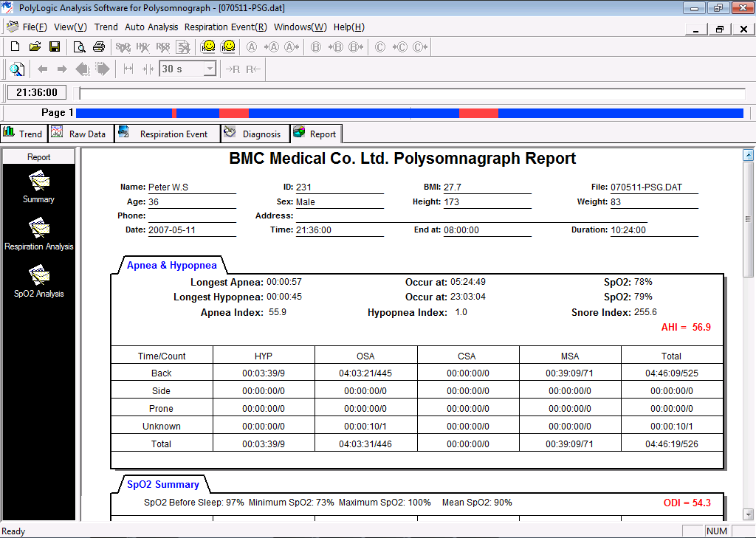Open the View menu
The width and height of the screenshot is (756, 538).
coord(70,27)
